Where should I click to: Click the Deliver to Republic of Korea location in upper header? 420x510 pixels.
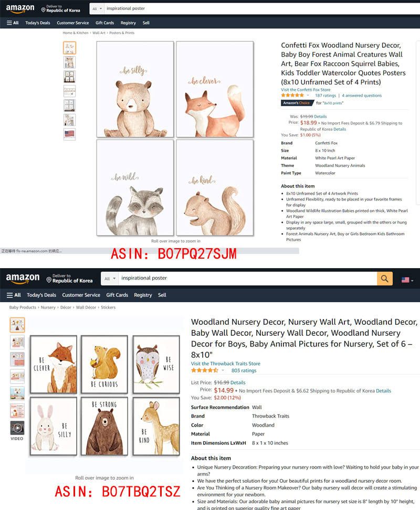pos(61,8)
